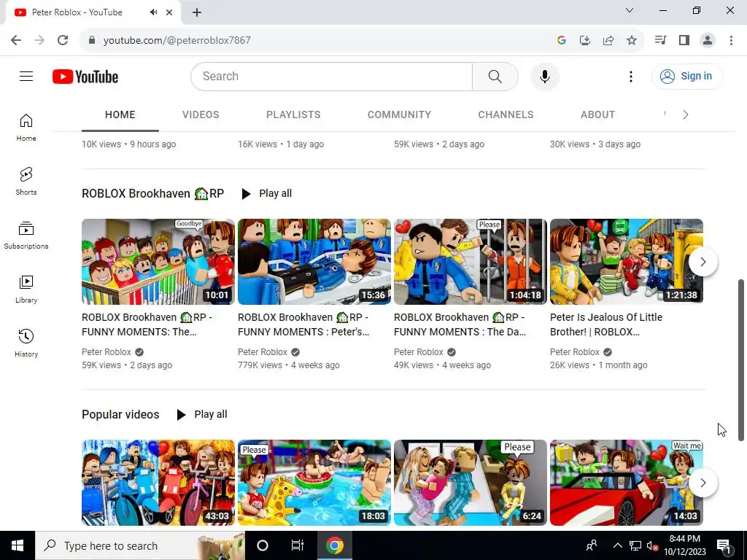The height and width of the screenshot is (560, 747).
Task: Click Peter Roblox channel name under 59K-views video
Action: (x=107, y=352)
